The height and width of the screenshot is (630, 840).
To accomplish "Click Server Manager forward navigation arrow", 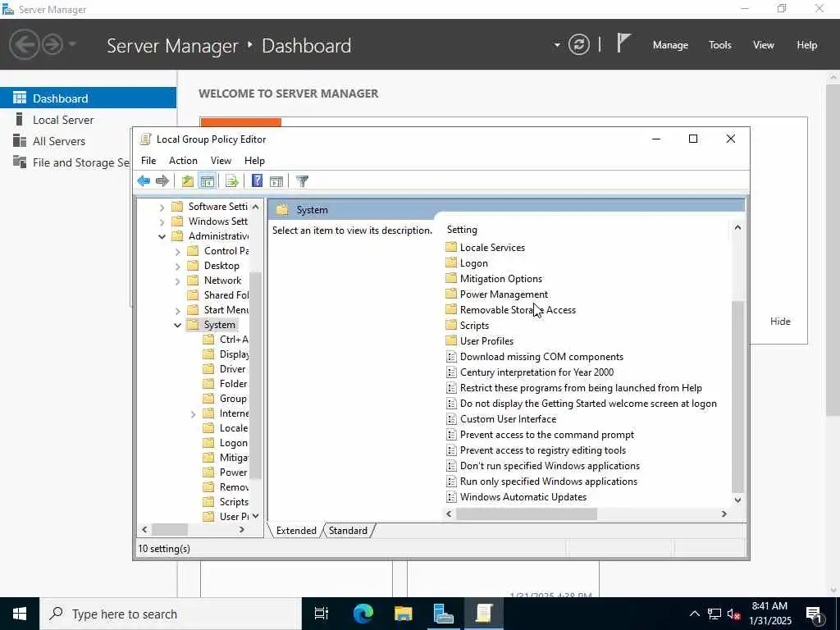I will click(x=52, y=44).
